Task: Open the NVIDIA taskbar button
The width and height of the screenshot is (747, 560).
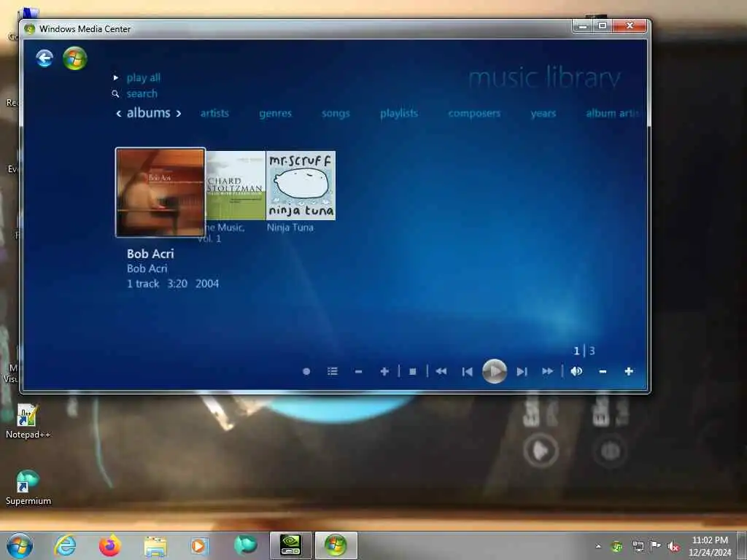Action: [290, 545]
